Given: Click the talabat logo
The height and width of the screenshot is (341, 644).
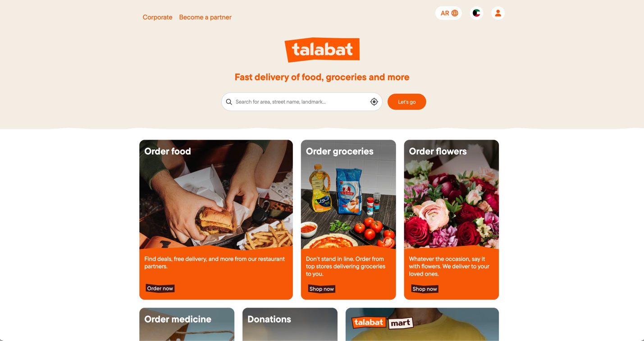Looking at the screenshot, I should coord(322,50).
